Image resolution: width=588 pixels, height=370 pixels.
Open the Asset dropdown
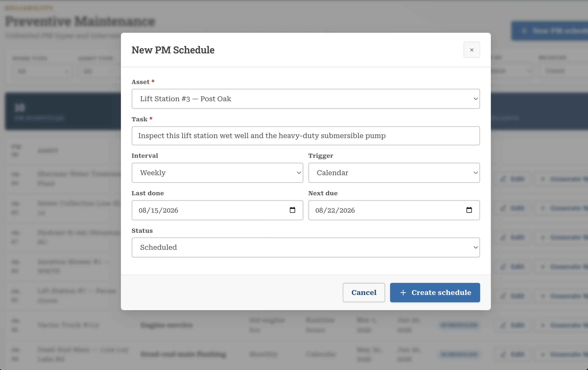click(306, 99)
